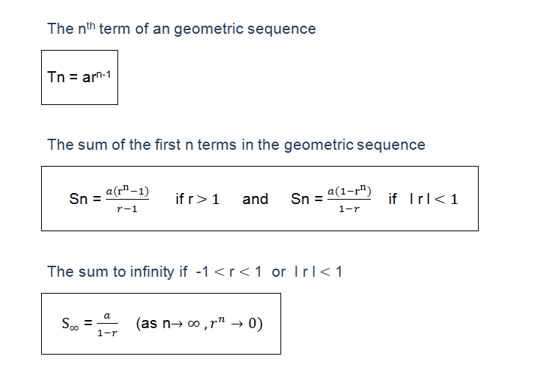Click the 'or' word in infinity heading
Viewport: 533px width, 392px height.
pyautogui.click(x=279, y=272)
